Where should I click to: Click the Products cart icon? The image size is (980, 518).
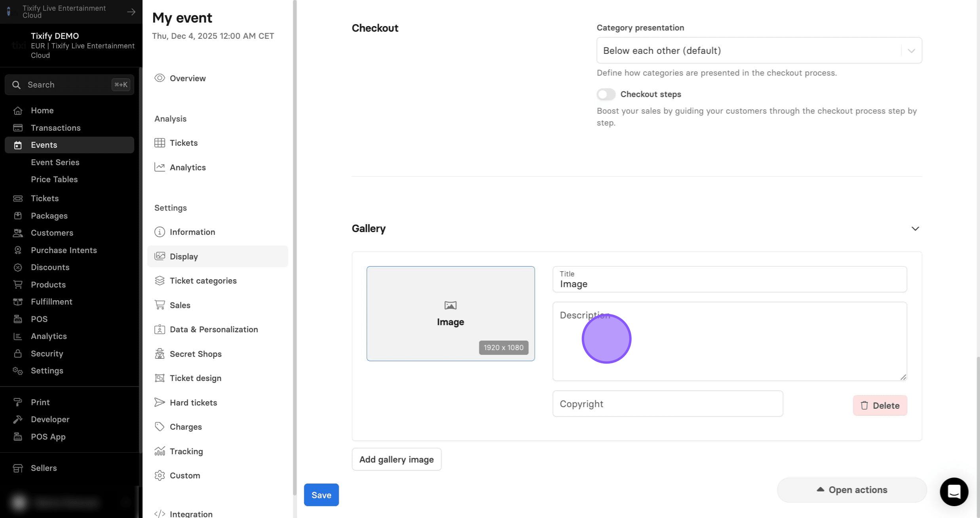pos(17,284)
